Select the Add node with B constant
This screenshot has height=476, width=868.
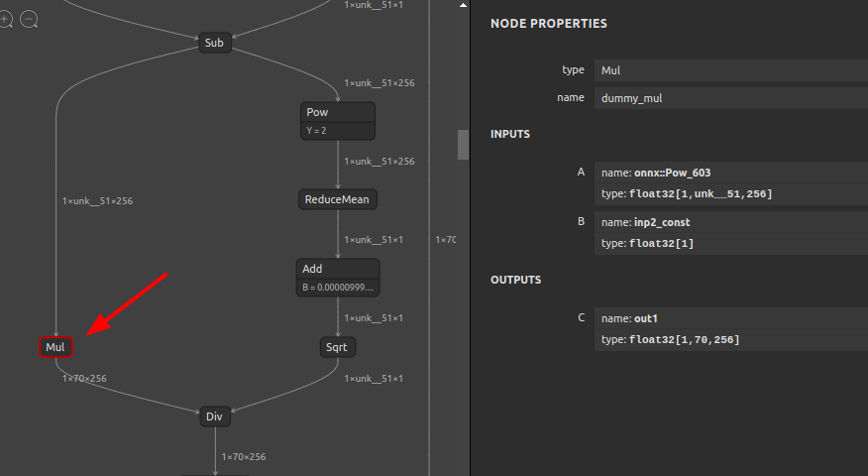click(x=338, y=278)
